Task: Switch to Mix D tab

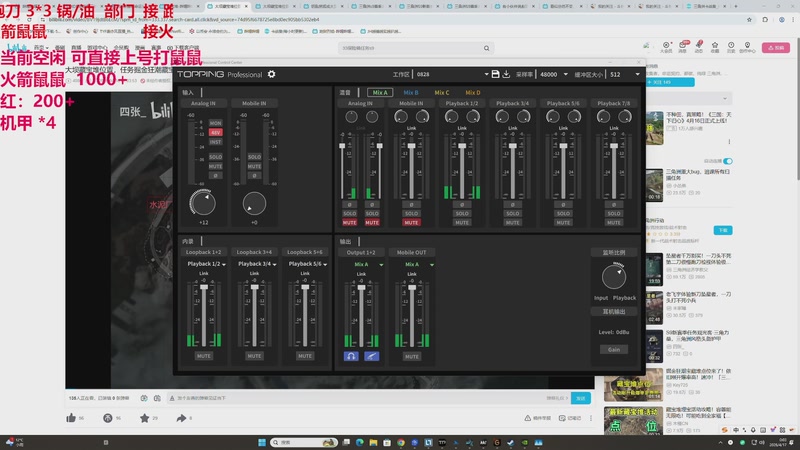Action: click(x=473, y=92)
